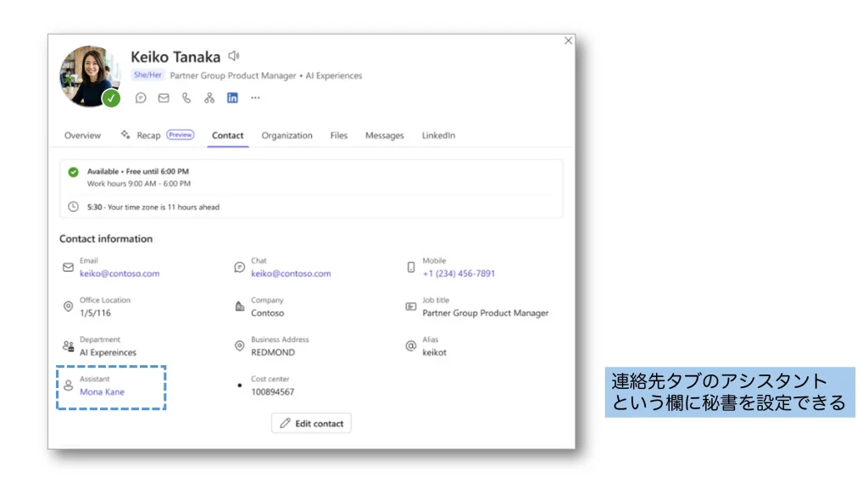Switch to the Files tab

click(x=339, y=136)
